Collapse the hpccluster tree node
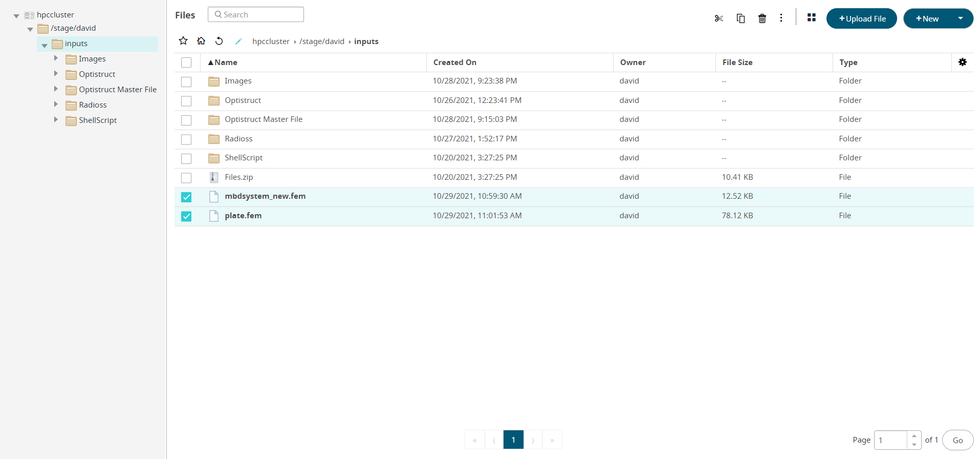 click(16, 16)
